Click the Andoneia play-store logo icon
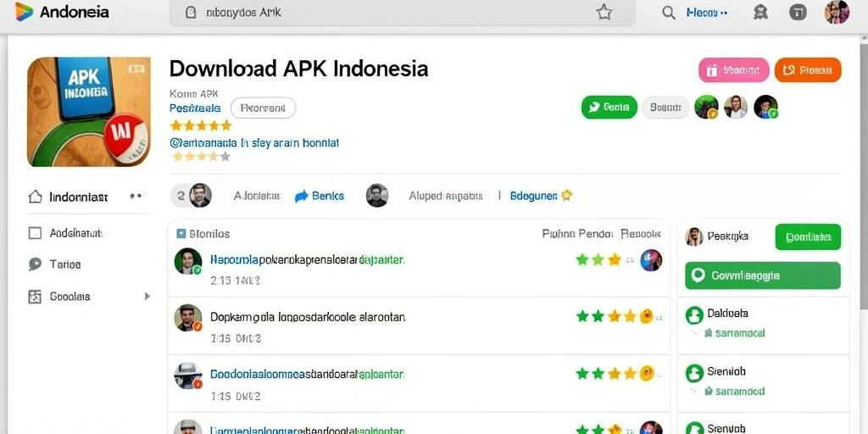 point(24,12)
